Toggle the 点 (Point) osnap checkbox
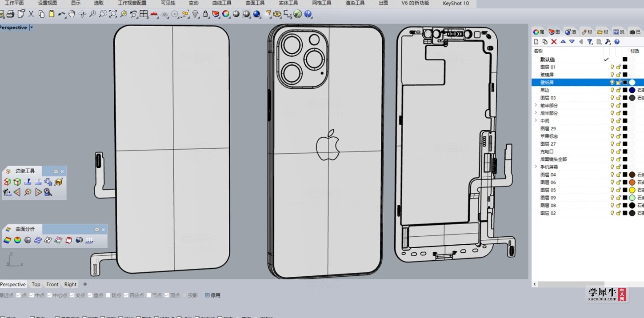The width and height of the screenshot is (644, 318). pyautogui.click(x=18, y=295)
